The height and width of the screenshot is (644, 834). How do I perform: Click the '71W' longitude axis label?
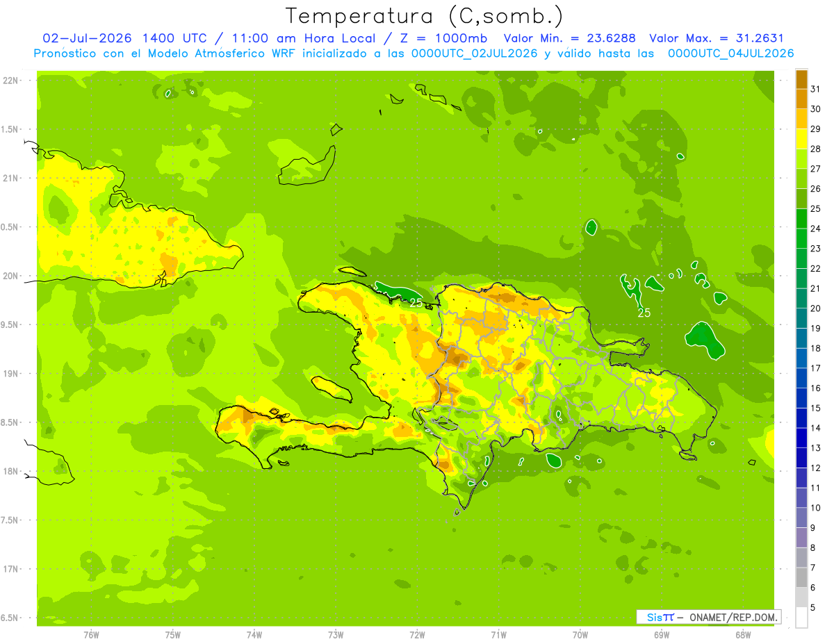(x=498, y=634)
